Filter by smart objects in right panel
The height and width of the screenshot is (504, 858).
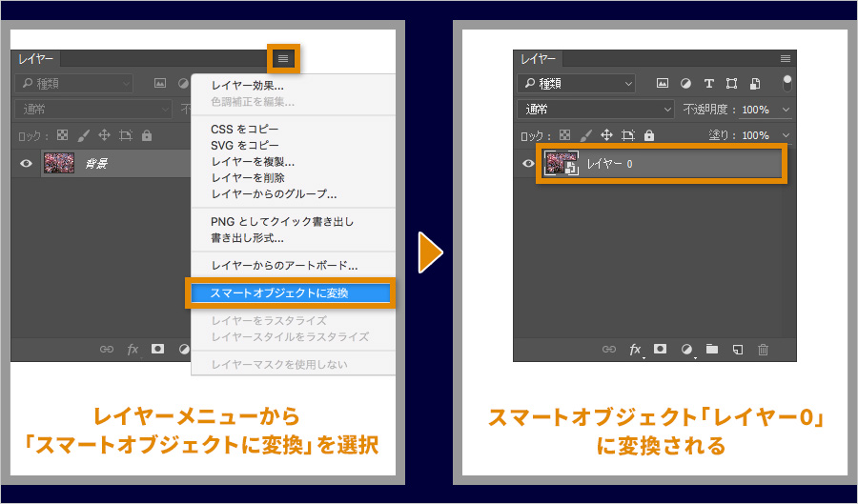[x=755, y=84]
